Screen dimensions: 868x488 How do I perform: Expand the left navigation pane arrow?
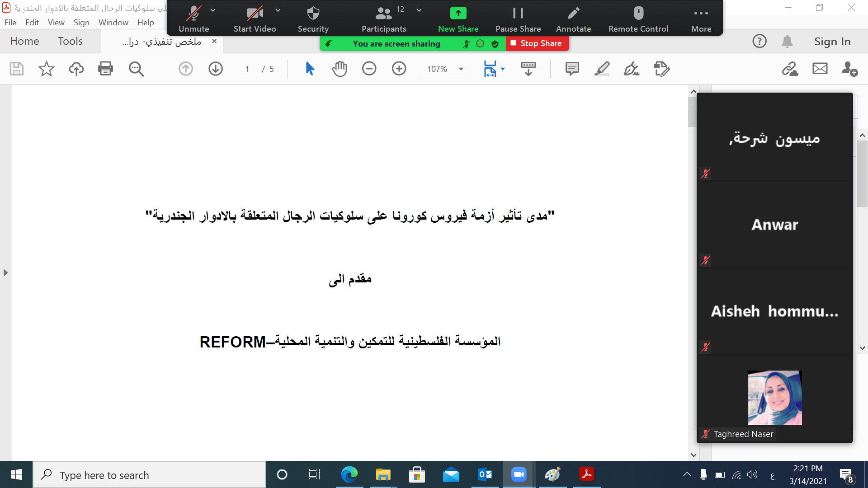click(x=5, y=272)
